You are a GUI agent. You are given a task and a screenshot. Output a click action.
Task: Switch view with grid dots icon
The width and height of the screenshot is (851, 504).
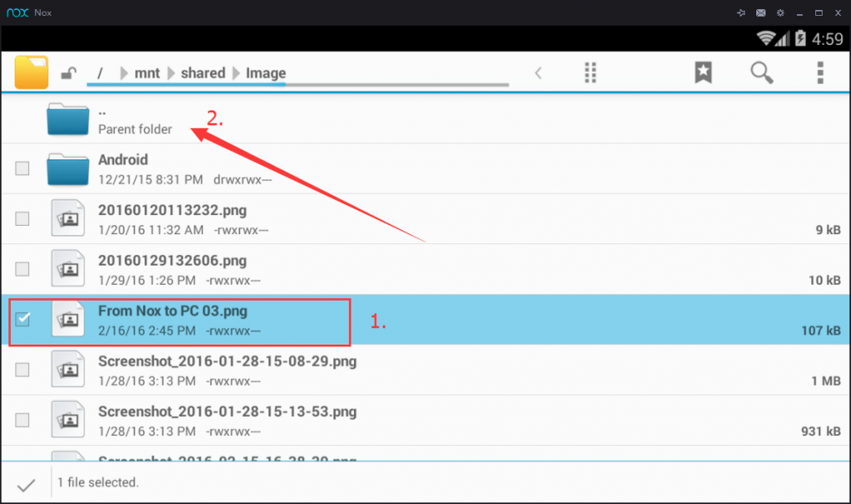click(591, 73)
